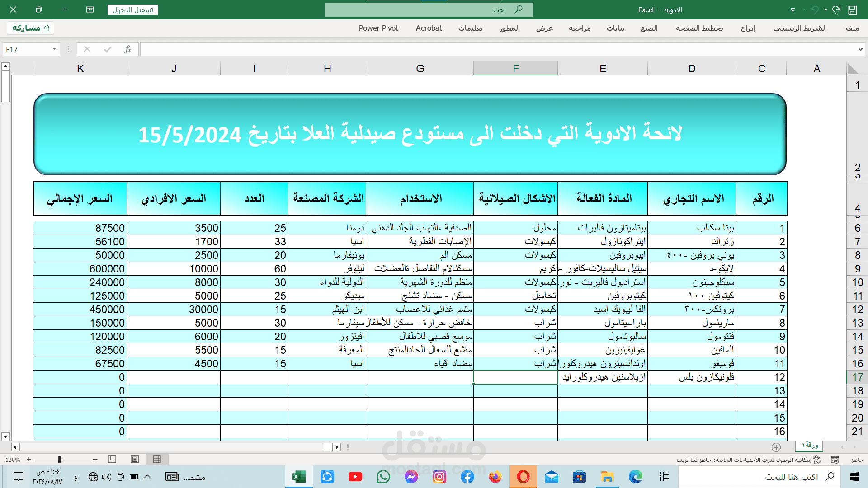Click the بحث search box

[x=429, y=9]
